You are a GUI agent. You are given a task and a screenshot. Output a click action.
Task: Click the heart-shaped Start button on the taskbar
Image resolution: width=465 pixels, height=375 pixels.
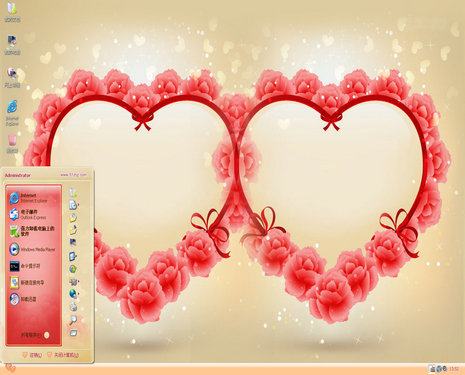[x=10, y=368]
